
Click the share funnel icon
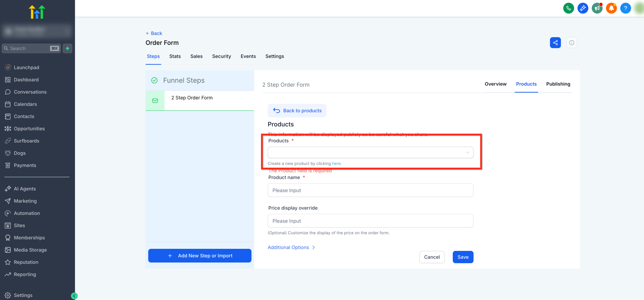pos(555,42)
